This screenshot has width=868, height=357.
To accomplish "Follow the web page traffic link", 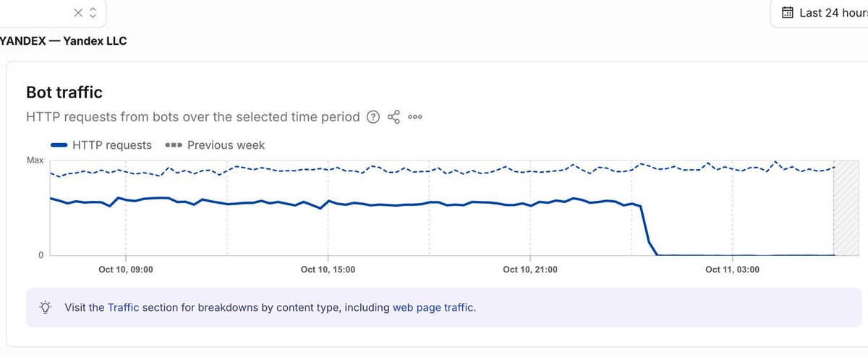I will (x=433, y=307).
